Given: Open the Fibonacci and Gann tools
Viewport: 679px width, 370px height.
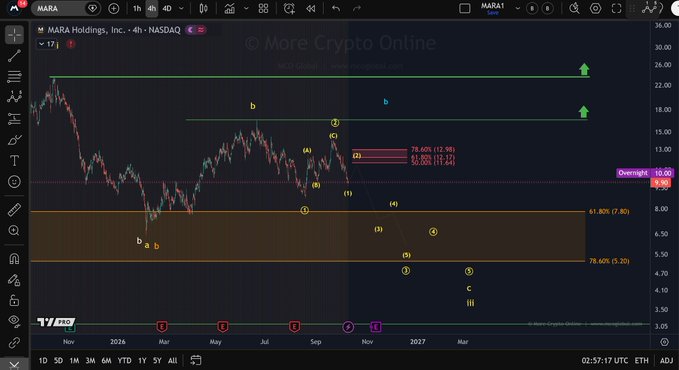Looking at the screenshot, I should [x=14, y=77].
